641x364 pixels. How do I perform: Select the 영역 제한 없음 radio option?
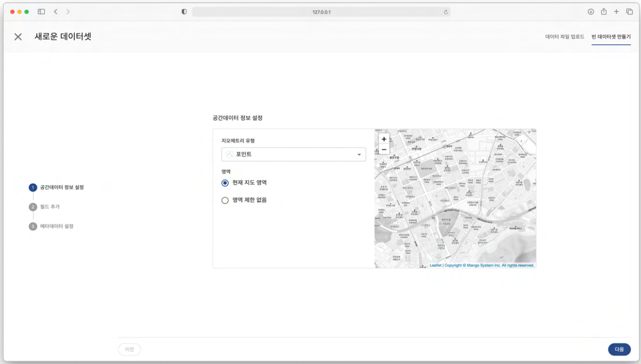click(x=225, y=200)
